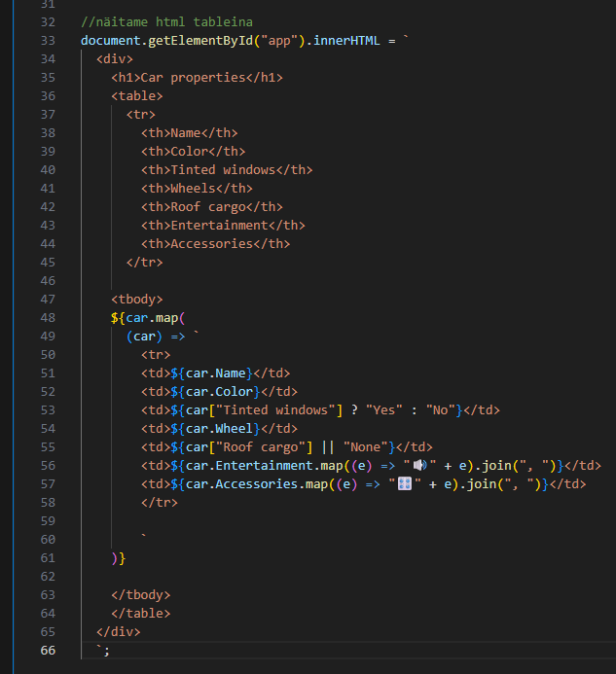The width and height of the screenshot is (616, 674).
Task: Click the "None" string on line 55
Action: pyautogui.click(x=366, y=447)
